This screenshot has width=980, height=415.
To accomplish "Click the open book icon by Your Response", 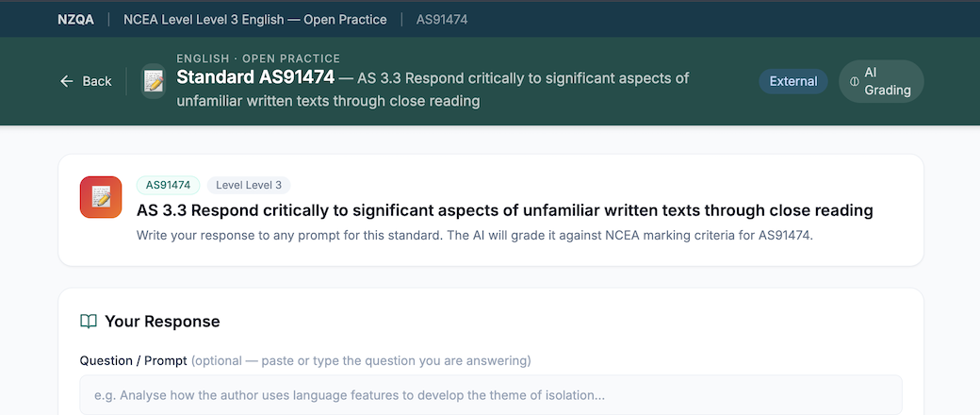I will tap(89, 322).
